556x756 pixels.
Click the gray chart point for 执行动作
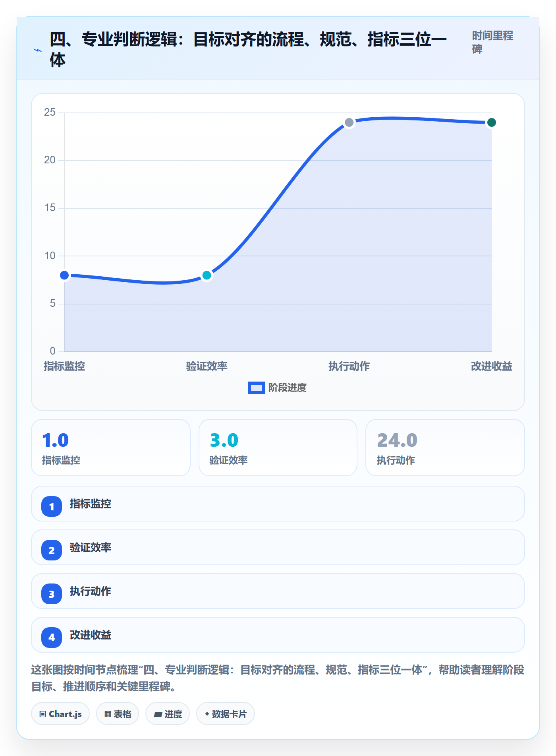(x=349, y=122)
